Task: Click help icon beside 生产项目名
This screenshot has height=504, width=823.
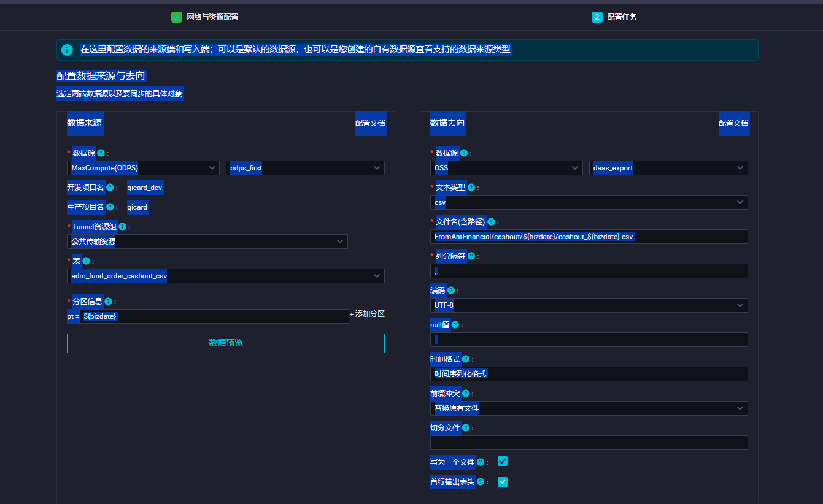Action: point(110,207)
